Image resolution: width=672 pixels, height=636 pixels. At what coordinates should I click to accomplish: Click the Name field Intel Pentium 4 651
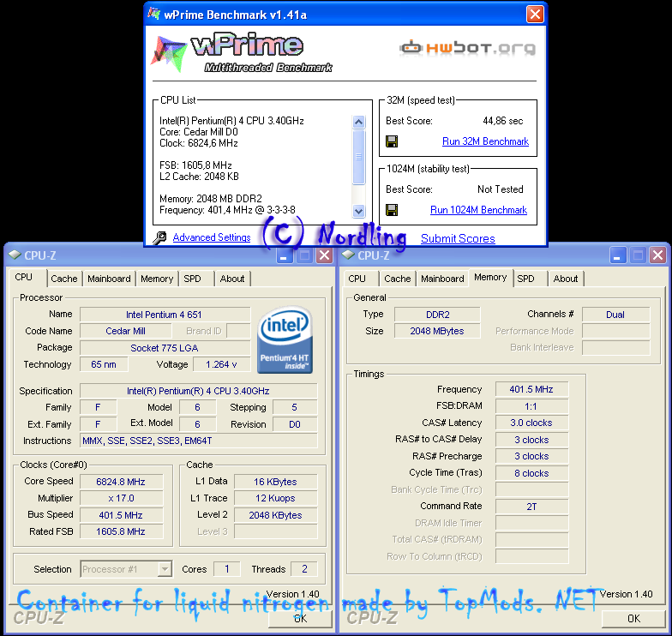[x=165, y=315]
